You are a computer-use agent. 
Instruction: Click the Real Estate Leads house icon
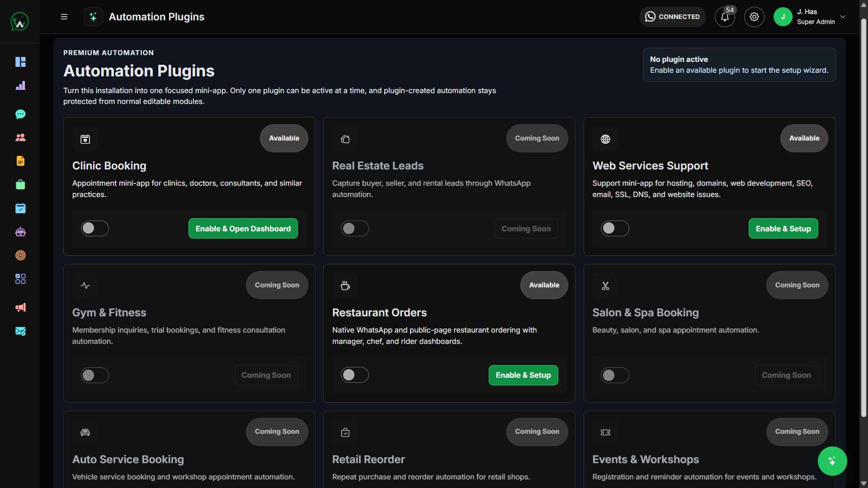(x=345, y=139)
